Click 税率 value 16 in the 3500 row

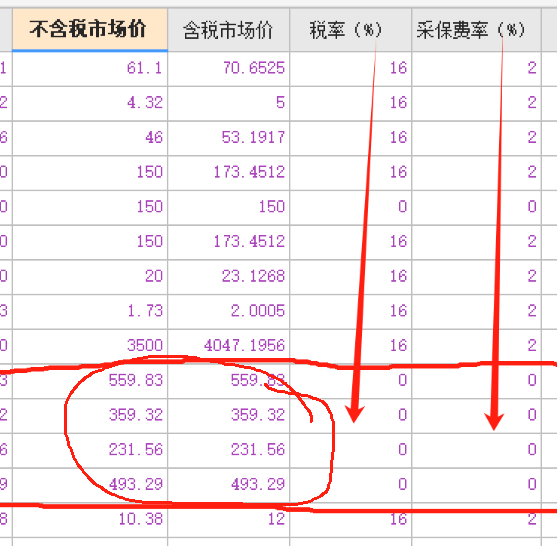pyautogui.click(x=351, y=346)
